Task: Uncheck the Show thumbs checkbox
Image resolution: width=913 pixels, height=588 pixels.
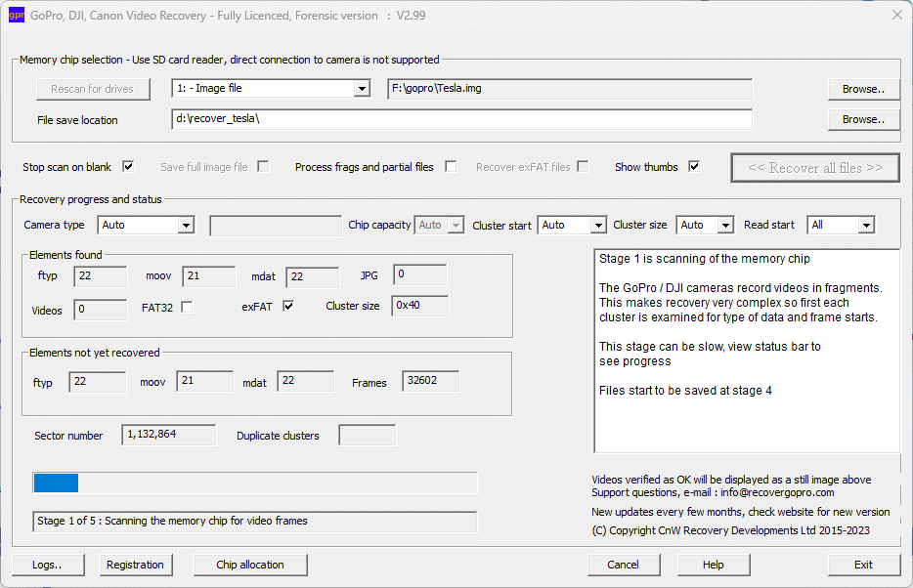Action: click(x=694, y=167)
